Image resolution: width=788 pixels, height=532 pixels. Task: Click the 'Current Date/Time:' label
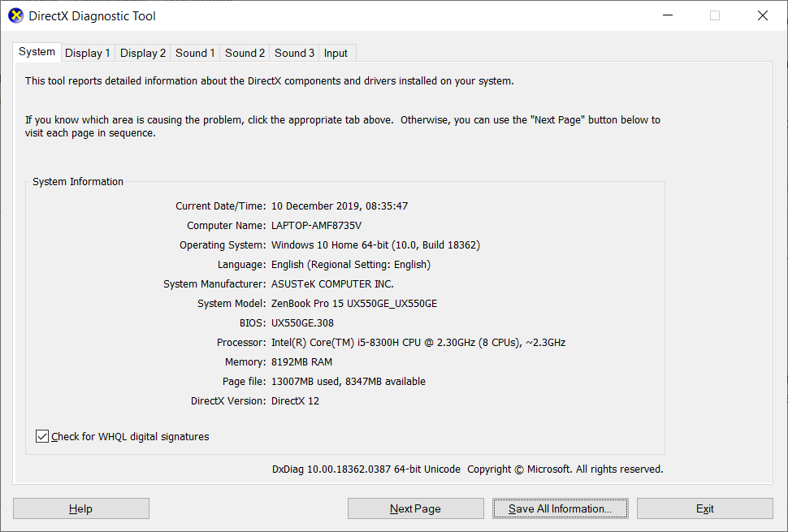(x=221, y=206)
